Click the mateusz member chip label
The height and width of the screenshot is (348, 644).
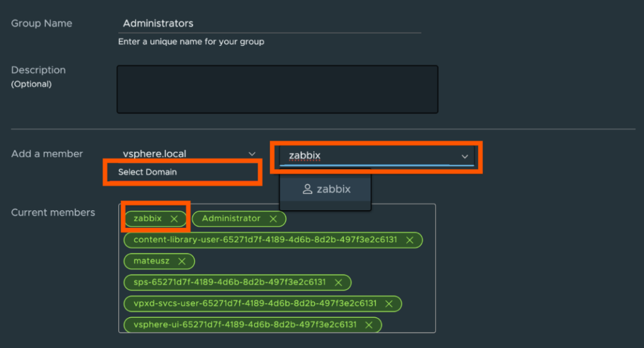(x=151, y=261)
